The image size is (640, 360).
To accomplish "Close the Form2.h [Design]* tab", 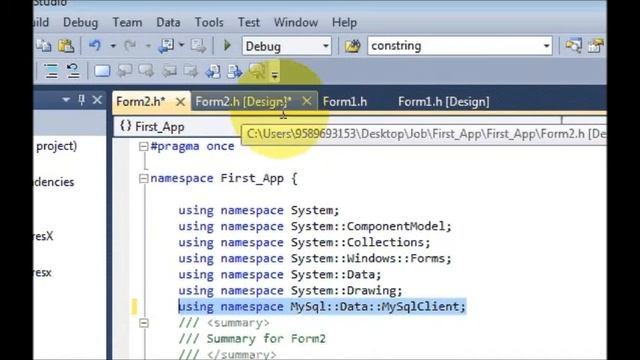I will [x=307, y=101].
